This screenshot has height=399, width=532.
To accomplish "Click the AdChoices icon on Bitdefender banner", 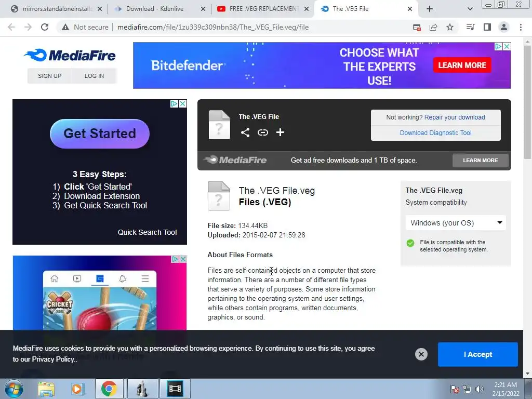I will click(498, 46).
